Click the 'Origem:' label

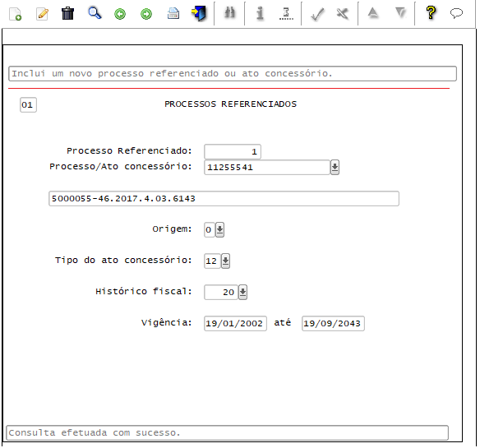point(172,229)
